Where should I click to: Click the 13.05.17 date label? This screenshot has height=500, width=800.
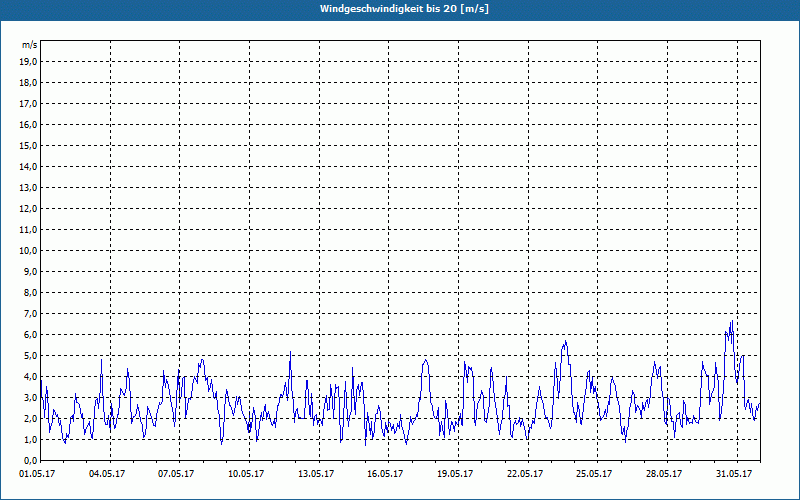point(316,474)
